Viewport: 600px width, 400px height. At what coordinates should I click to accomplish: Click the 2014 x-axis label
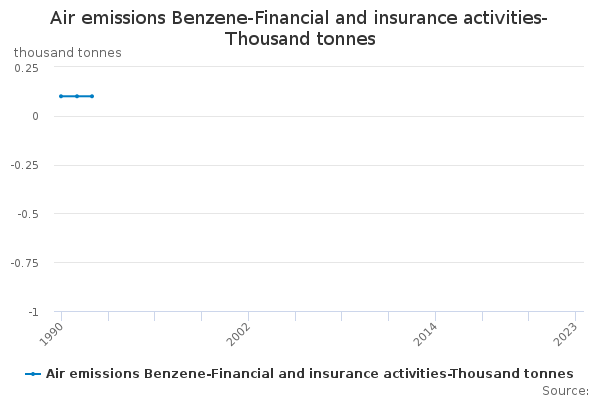click(426, 334)
